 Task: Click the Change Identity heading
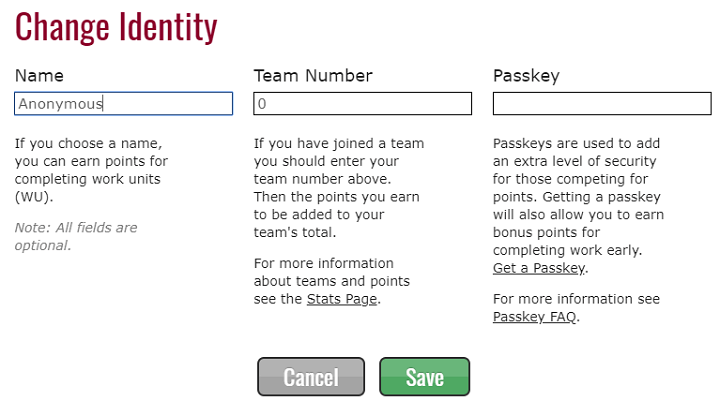(116, 27)
